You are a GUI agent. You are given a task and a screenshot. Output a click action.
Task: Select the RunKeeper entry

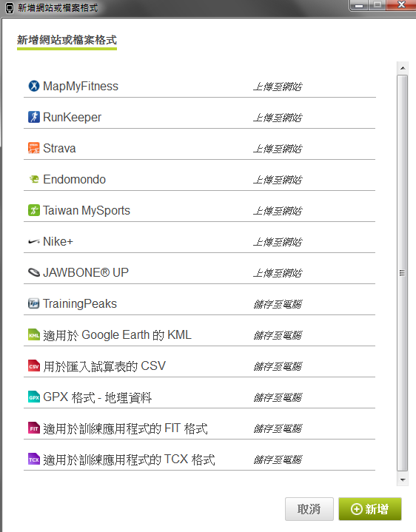[72, 118]
